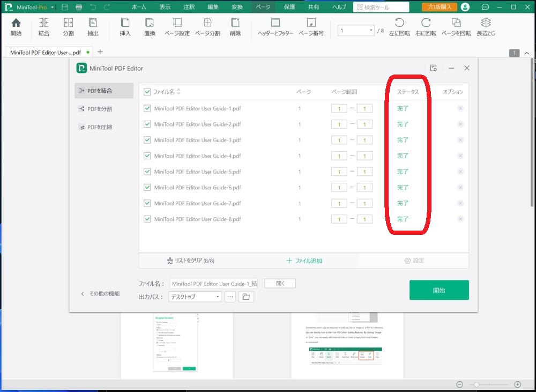Click the save icon in title bar
Viewport: 536px width, 392px height.
(65, 7)
